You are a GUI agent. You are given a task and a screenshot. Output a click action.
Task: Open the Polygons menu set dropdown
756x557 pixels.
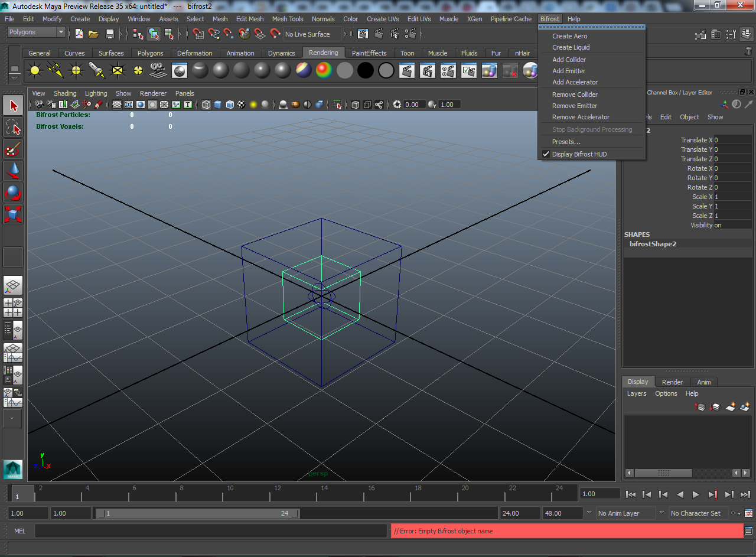36,32
